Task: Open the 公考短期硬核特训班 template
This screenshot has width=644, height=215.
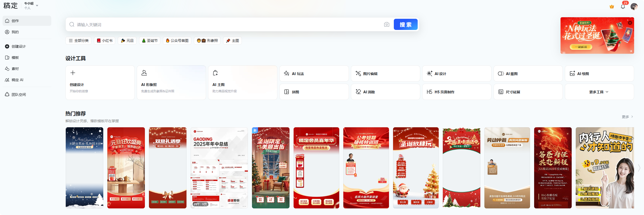Action: tap(366, 168)
